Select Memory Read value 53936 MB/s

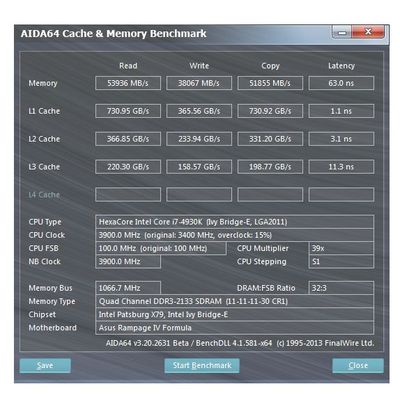(128, 83)
